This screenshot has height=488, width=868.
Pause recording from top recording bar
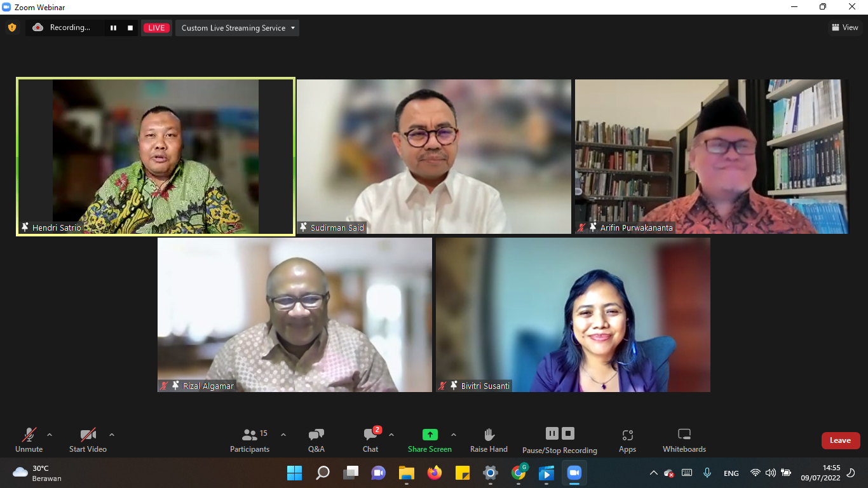(114, 28)
